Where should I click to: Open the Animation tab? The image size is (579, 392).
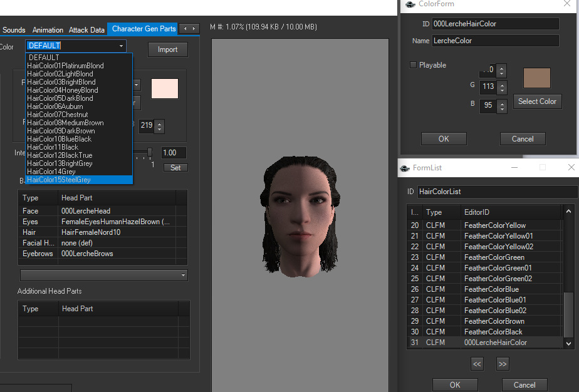coord(48,29)
